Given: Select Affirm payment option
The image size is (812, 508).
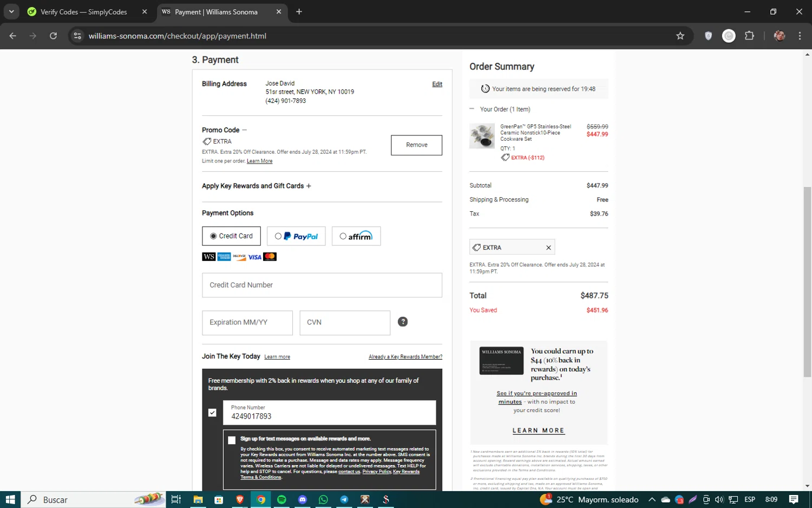Looking at the screenshot, I should [356, 236].
